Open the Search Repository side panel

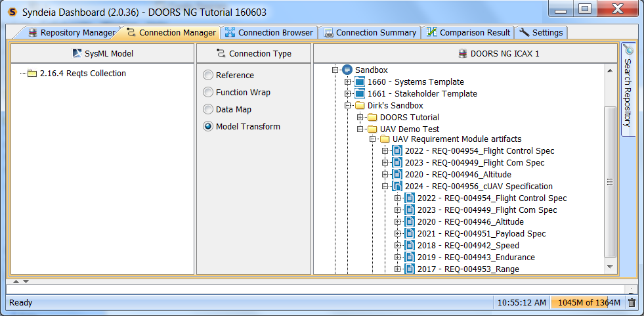pyautogui.click(x=628, y=88)
